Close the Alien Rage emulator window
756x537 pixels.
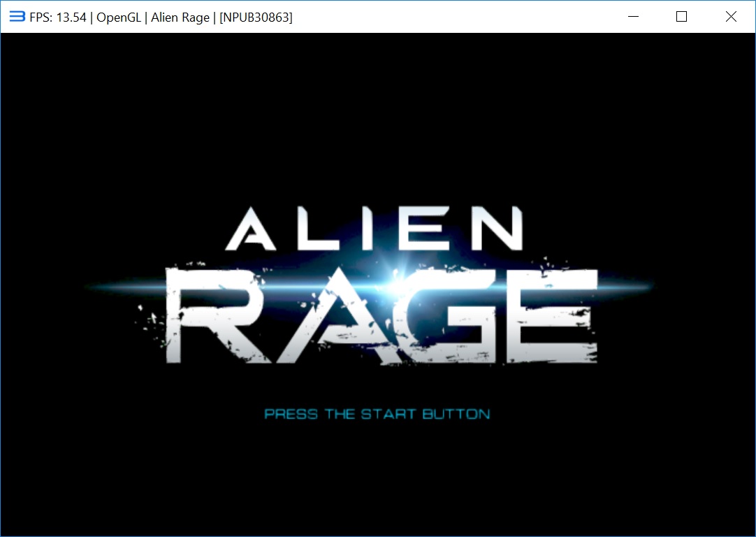731,17
